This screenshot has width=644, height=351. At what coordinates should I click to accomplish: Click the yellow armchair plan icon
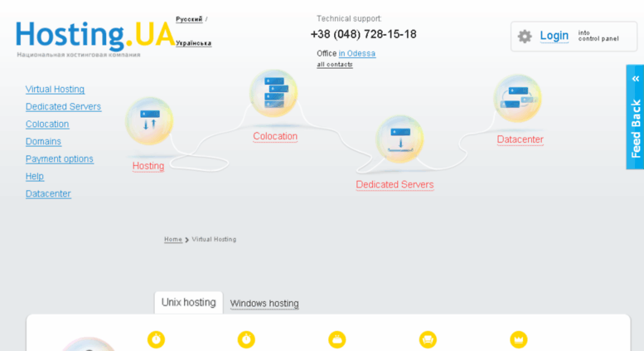tap(428, 339)
